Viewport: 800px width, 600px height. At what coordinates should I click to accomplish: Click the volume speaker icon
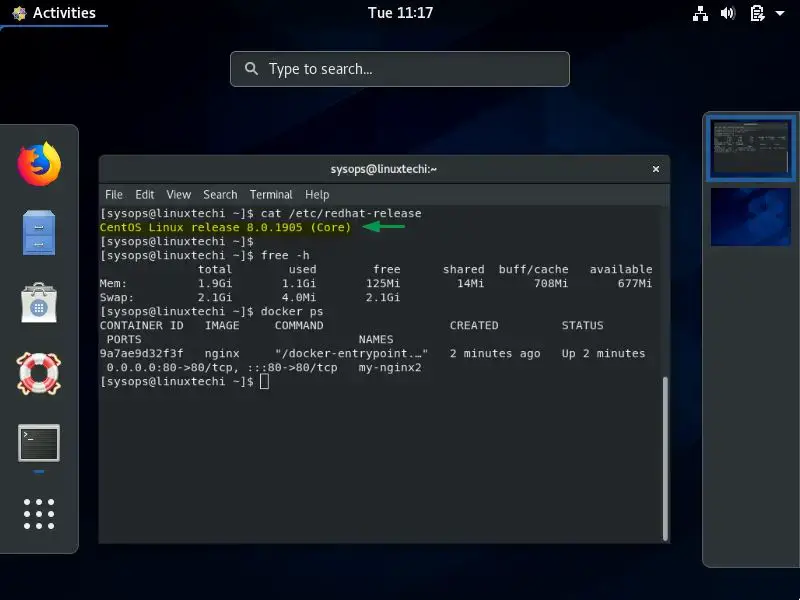point(728,13)
